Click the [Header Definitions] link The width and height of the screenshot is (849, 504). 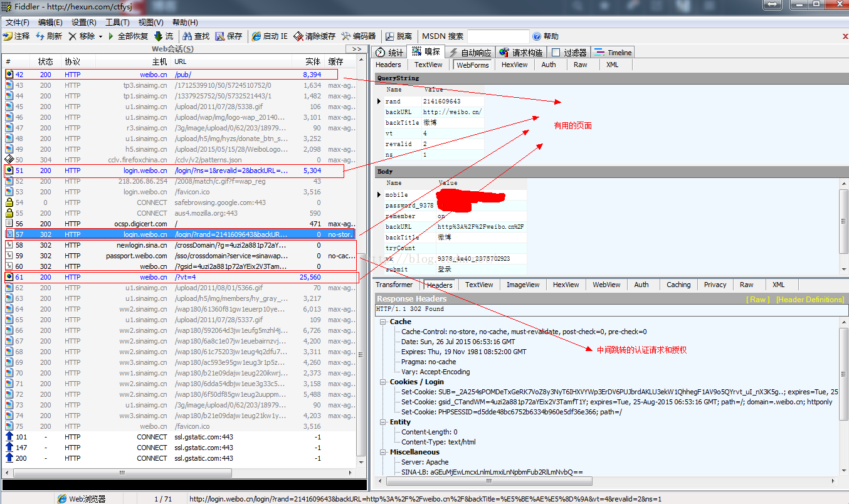click(810, 300)
